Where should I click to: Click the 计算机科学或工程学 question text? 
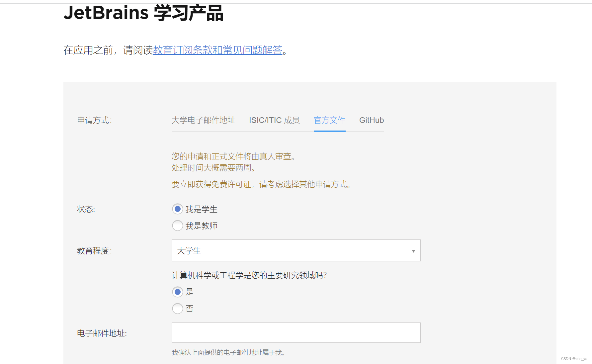click(x=249, y=275)
